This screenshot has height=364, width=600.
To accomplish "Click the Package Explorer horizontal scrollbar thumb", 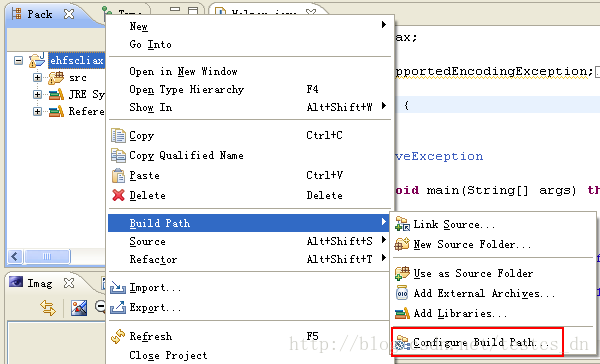I will click(47, 256).
